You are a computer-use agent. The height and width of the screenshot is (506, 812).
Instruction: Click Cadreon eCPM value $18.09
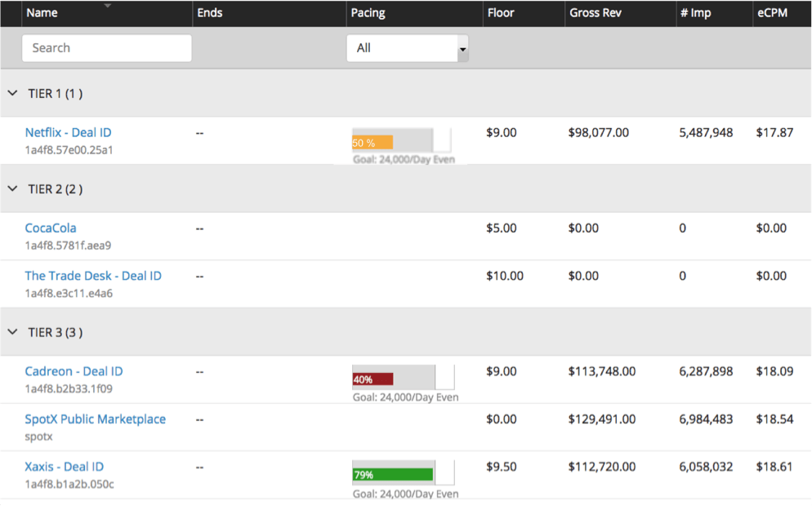774,371
